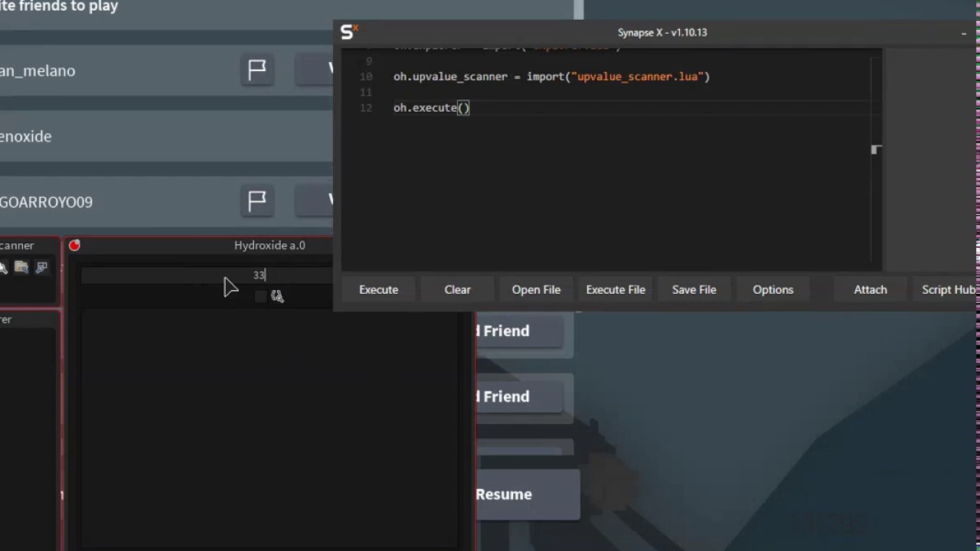Minimize the Synapse X window
Image resolution: width=980 pixels, height=551 pixels.
pyautogui.click(x=964, y=33)
